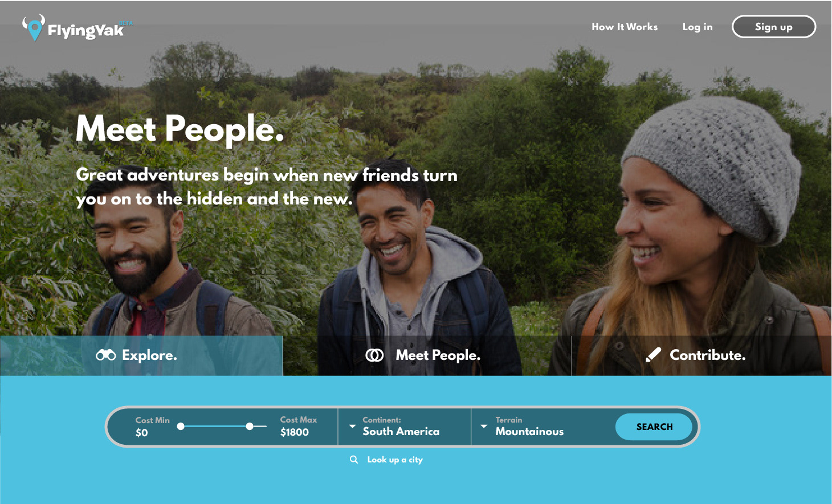Open the Explore tab

coord(141,355)
